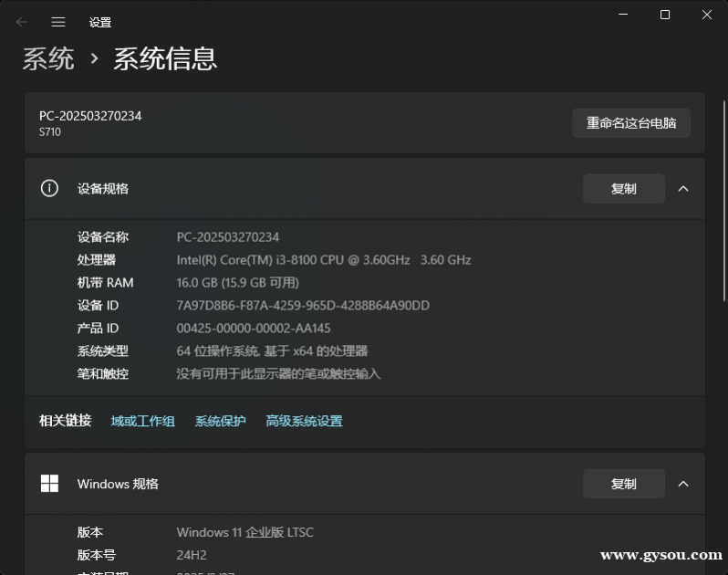This screenshot has height=575, width=728.
Task: Select device name value PC-202503270234 in specs
Action: click(x=228, y=237)
